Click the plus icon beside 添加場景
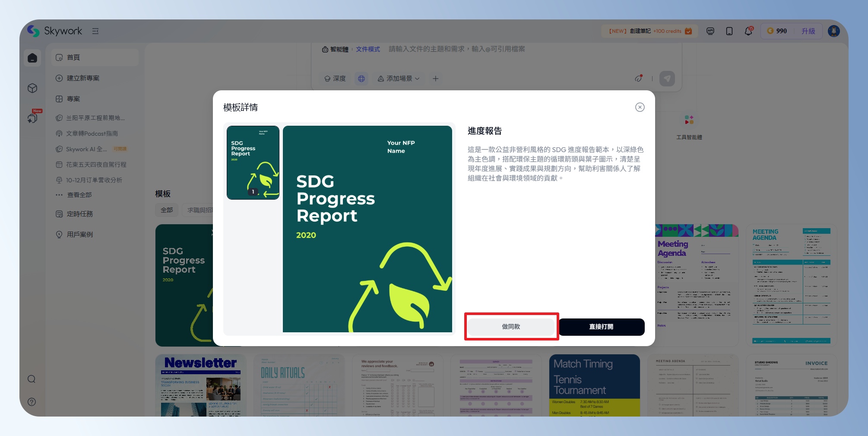This screenshot has height=436, width=868. [435, 79]
